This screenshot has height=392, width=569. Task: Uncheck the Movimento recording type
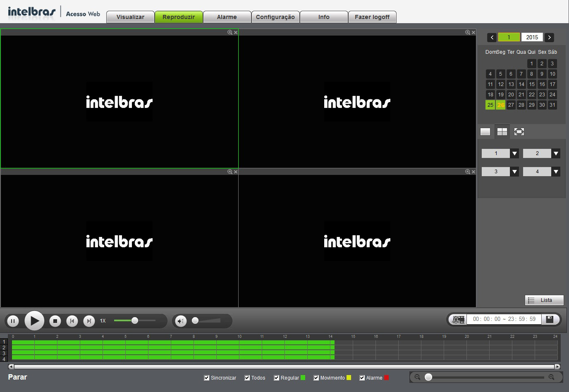(316, 378)
